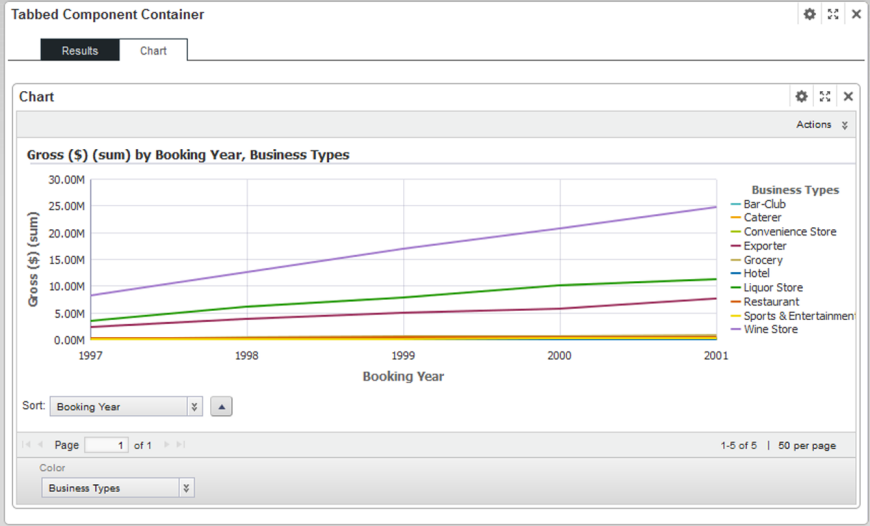The height and width of the screenshot is (526, 870).
Task: Select Convenience Store legend entry
Action: point(783,232)
